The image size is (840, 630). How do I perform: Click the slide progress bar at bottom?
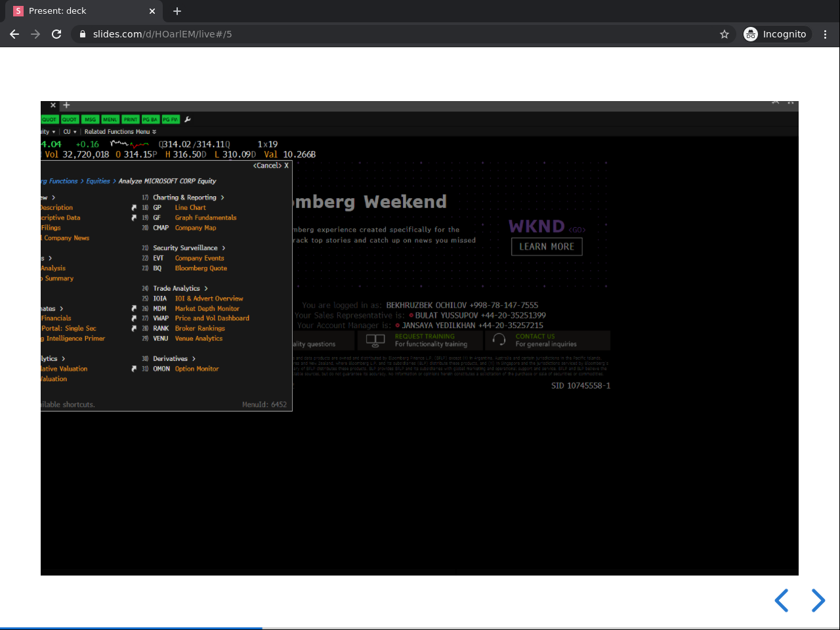pos(420,627)
